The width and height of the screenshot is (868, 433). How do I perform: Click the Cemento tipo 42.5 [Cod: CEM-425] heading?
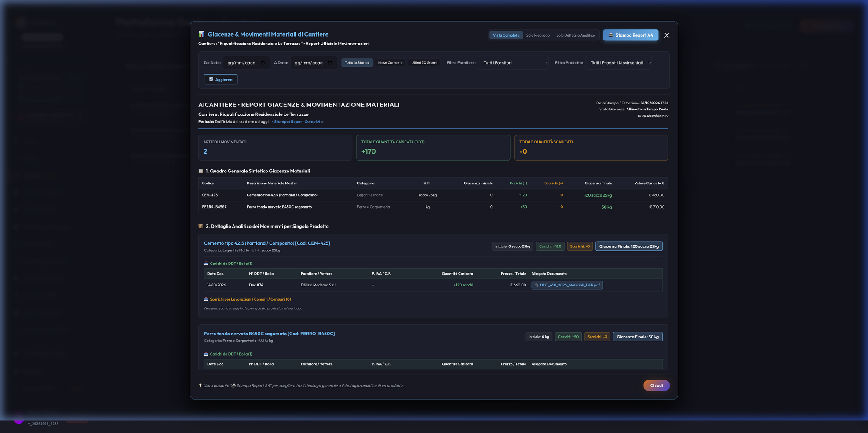(267, 243)
